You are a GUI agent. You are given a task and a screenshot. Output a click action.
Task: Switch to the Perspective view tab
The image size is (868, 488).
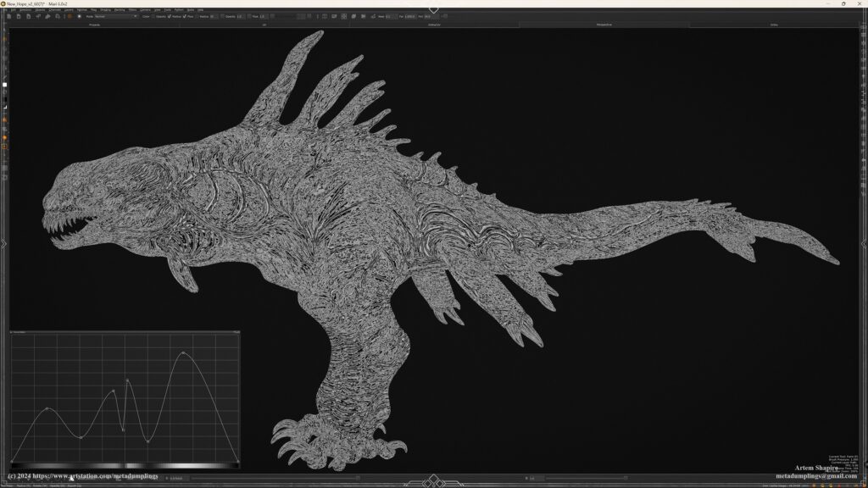click(604, 25)
